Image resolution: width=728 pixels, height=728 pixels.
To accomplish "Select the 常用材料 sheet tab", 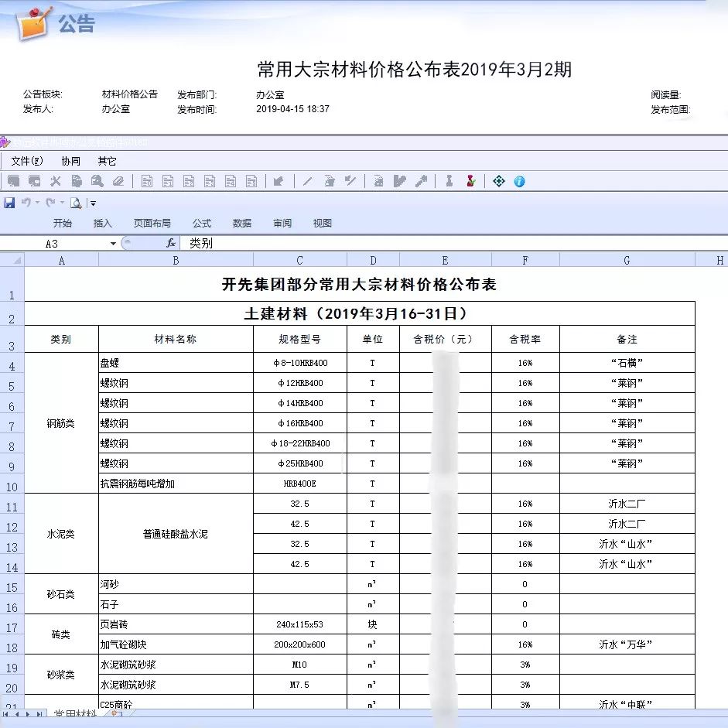I will 75,713.
